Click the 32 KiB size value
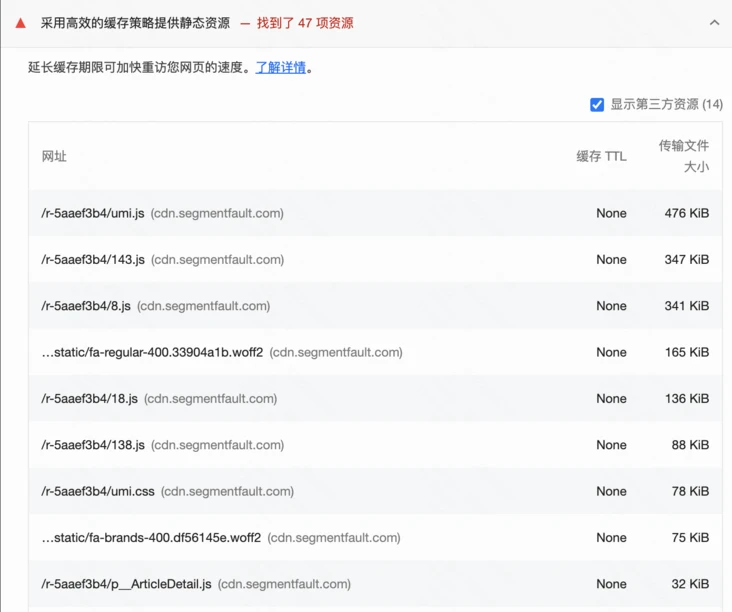Viewport: 732px width, 612px height. (690, 584)
